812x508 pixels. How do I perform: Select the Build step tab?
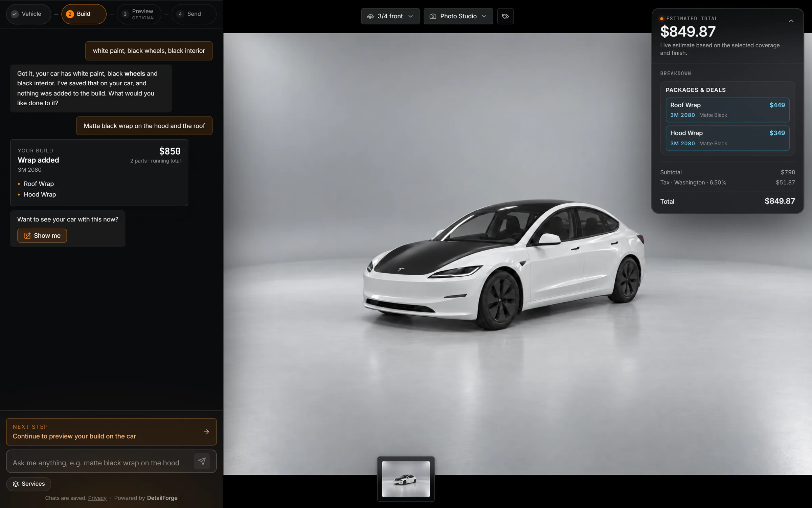84,14
